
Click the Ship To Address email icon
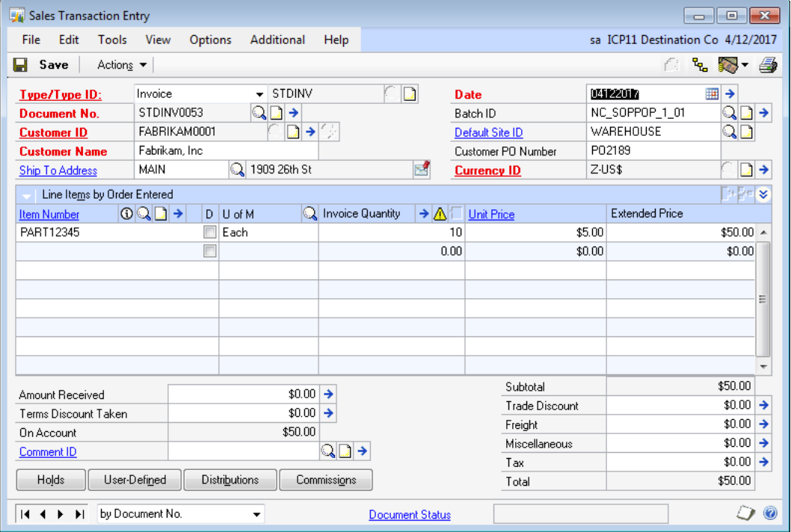coord(422,170)
